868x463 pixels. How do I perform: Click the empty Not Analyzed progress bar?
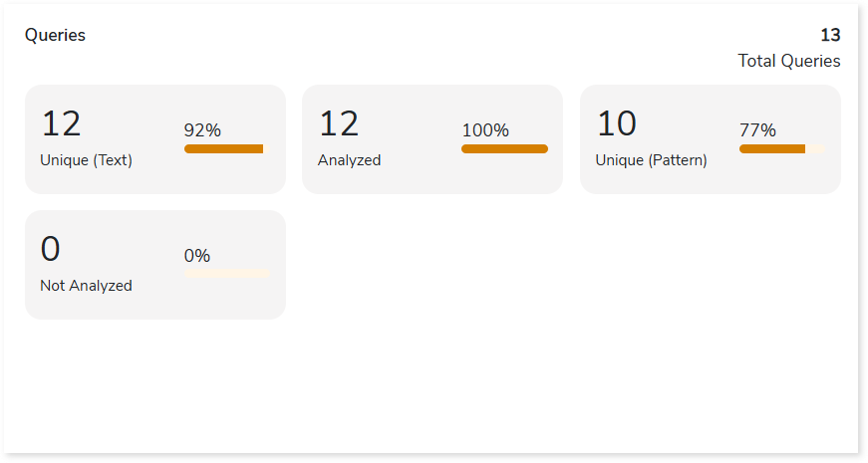click(x=227, y=274)
